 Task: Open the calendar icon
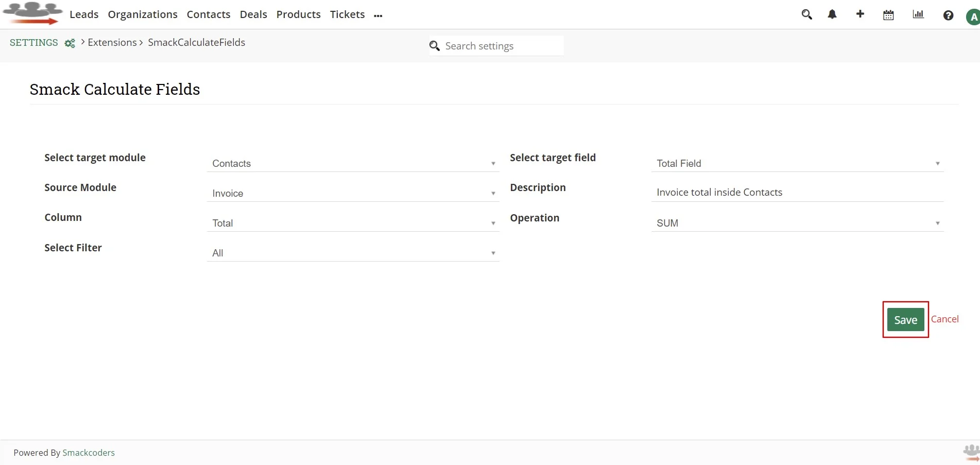888,14
